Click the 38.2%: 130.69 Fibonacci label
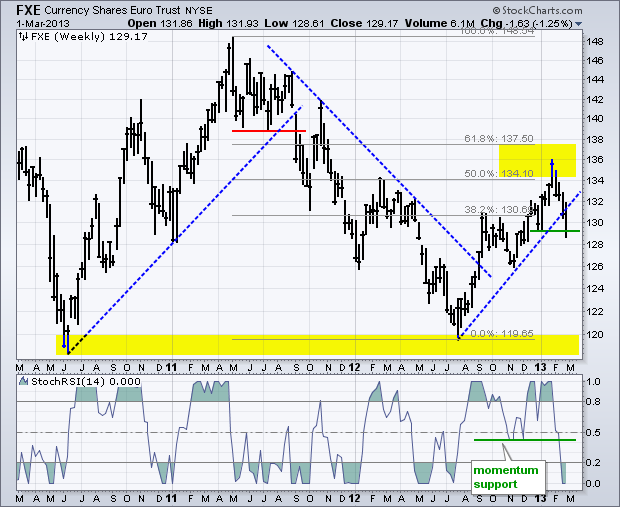This screenshot has height=507, width=620. pyautogui.click(x=499, y=209)
